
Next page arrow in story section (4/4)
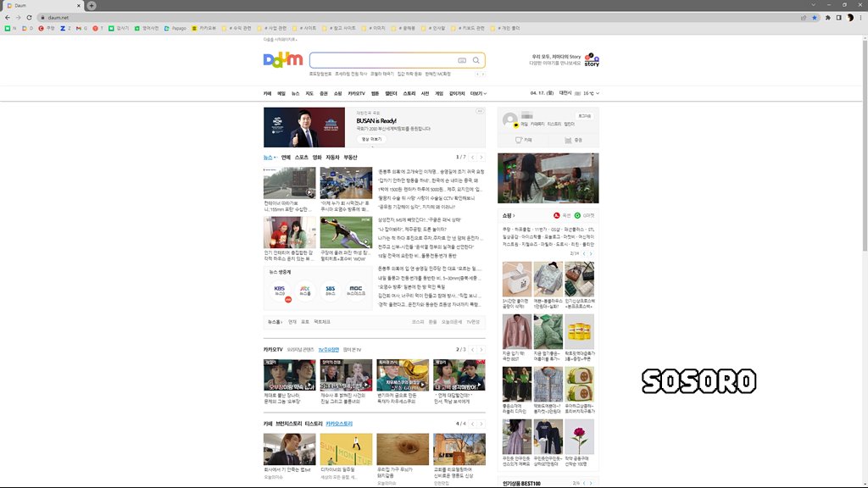click(x=481, y=424)
